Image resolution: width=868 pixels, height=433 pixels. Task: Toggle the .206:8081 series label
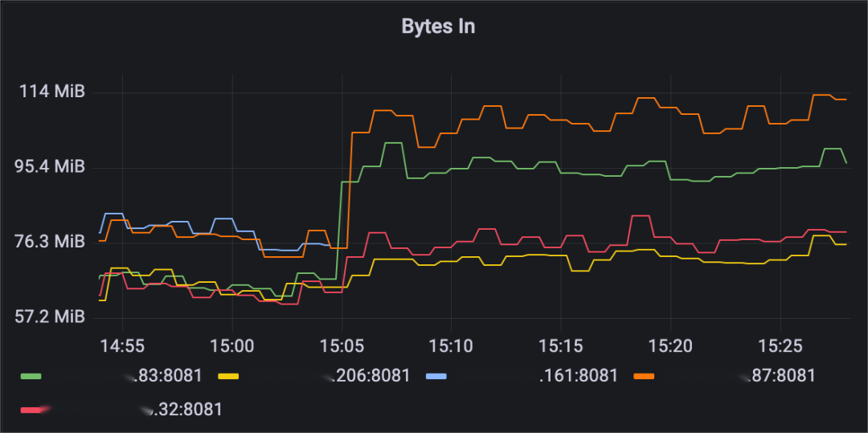(367, 376)
